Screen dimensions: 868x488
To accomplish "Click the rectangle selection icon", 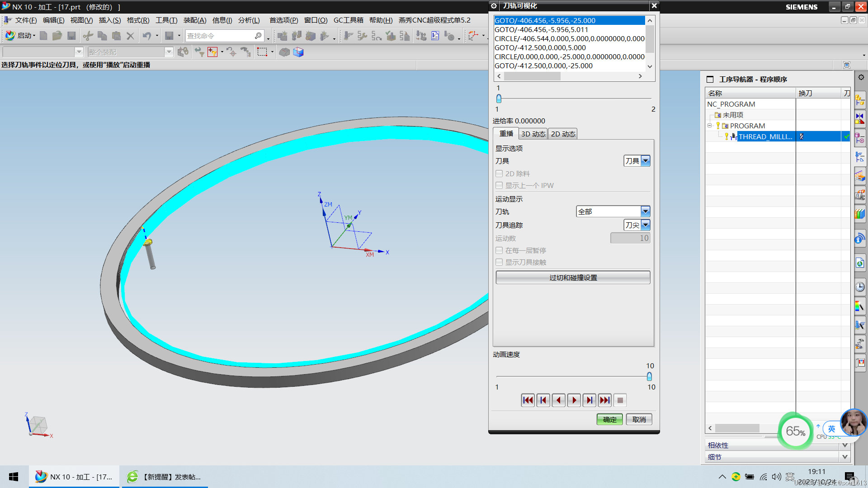I will [x=262, y=52].
